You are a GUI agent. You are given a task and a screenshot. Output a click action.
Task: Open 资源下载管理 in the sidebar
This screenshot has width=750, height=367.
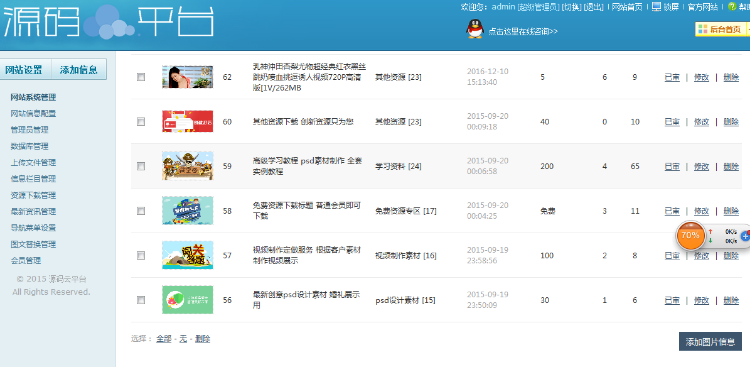pyautogui.click(x=33, y=195)
